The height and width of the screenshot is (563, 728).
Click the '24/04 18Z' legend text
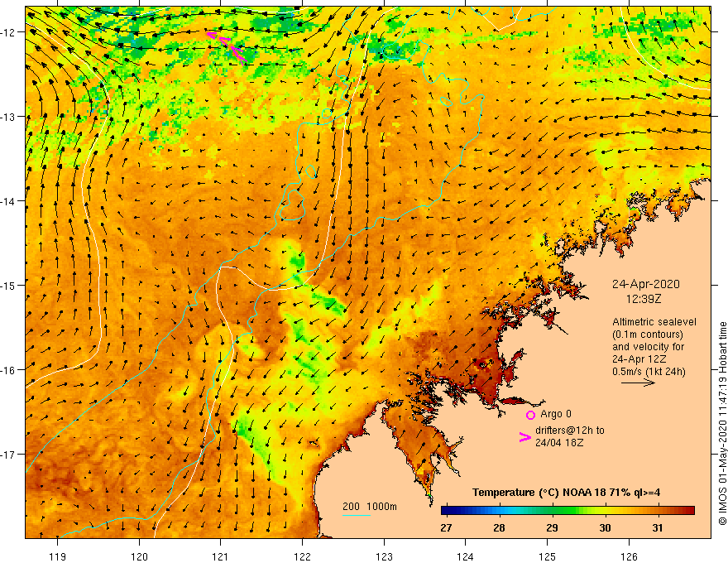[x=559, y=443]
